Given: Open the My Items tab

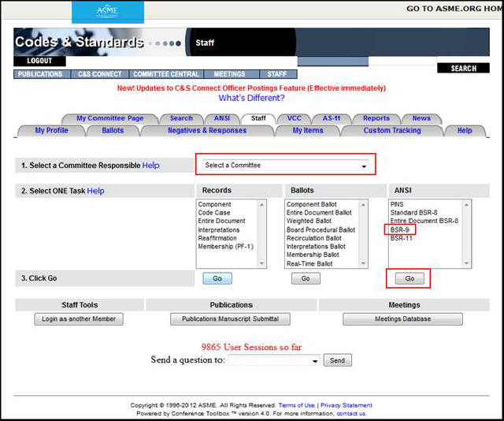Looking at the screenshot, I should click(x=308, y=130).
